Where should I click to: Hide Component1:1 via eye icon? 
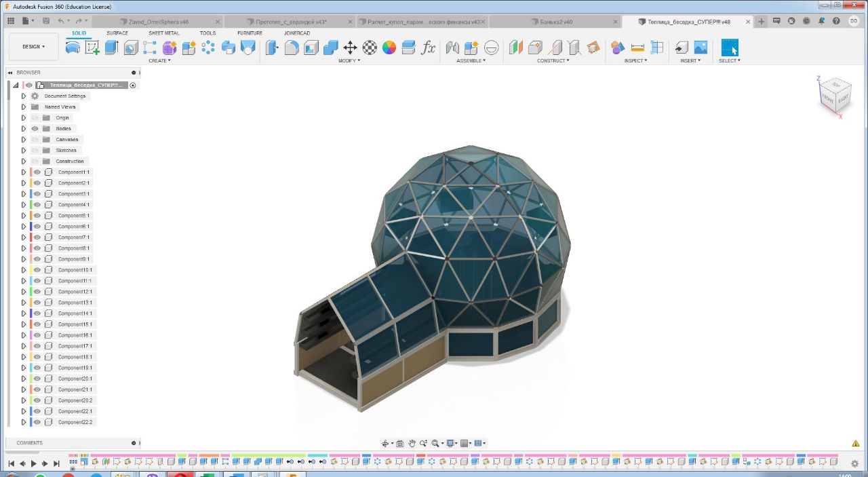(x=37, y=172)
